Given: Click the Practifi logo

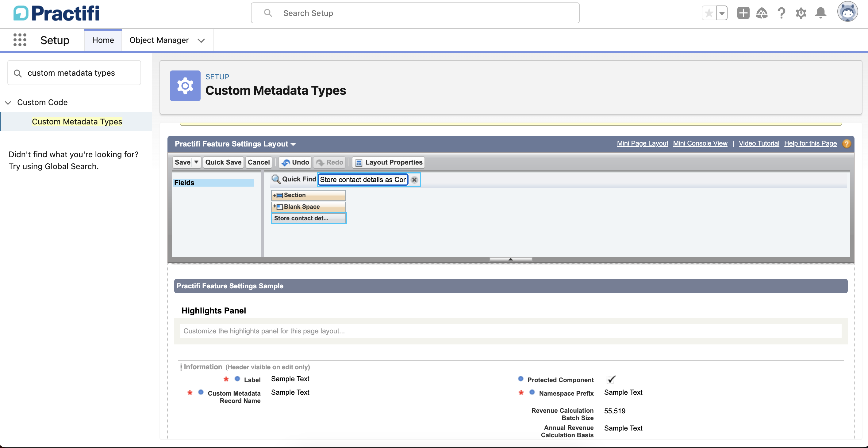Looking at the screenshot, I should pyautogui.click(x=56, y=13).
